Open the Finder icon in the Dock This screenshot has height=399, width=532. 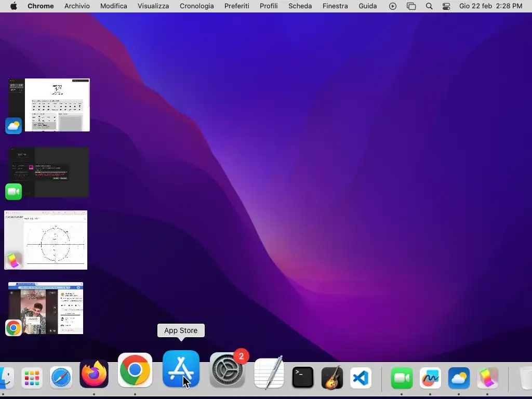coord(6,378)
